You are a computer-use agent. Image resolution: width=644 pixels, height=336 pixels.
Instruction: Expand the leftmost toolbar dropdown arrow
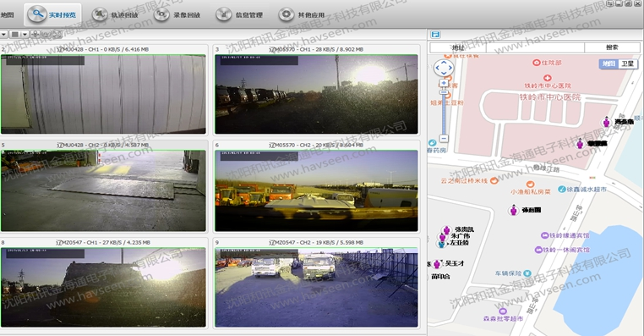3,35
